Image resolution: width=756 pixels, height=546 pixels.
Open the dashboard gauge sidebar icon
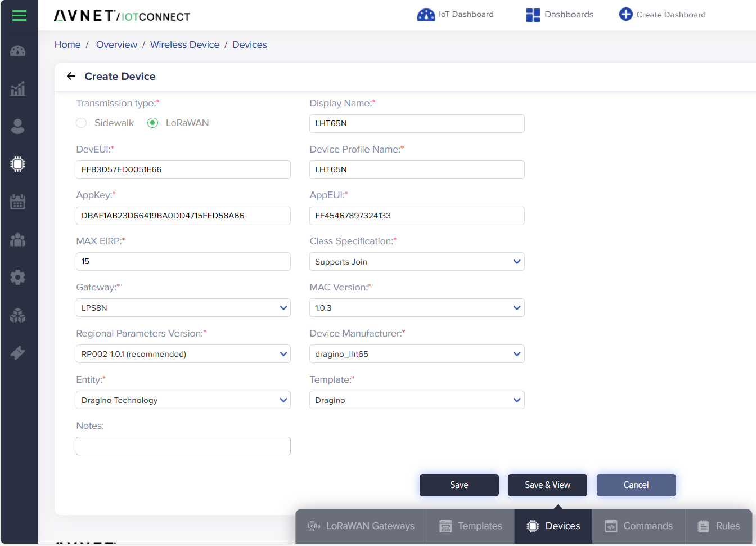[18, 51]
